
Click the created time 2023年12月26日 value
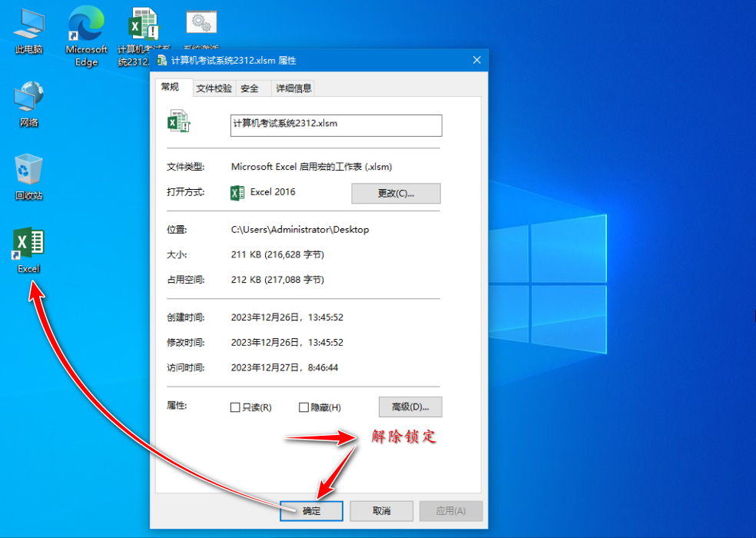coord(287,317)
